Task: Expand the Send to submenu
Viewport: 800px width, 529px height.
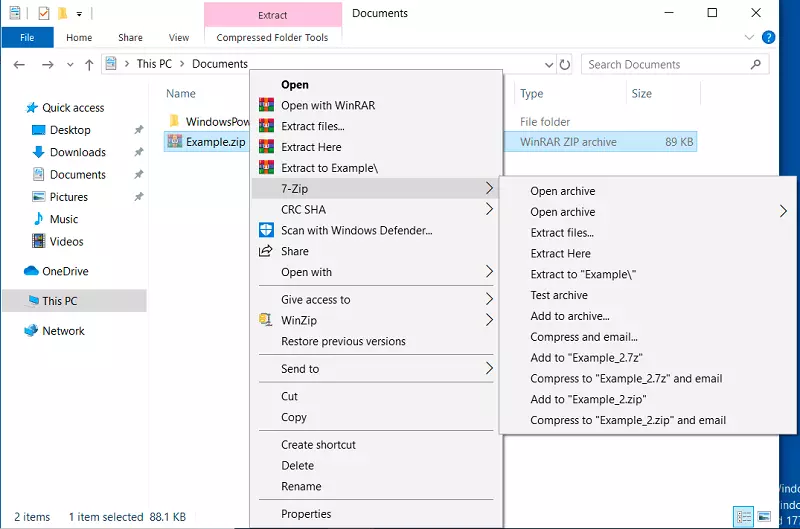Action: tap(489, 369)
